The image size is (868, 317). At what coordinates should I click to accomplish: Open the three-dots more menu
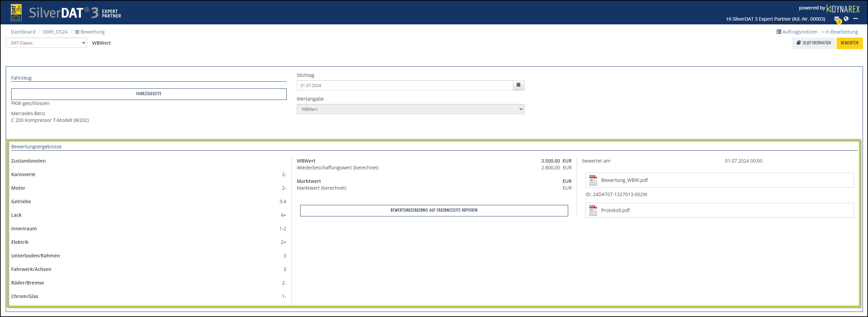[856, 19]
